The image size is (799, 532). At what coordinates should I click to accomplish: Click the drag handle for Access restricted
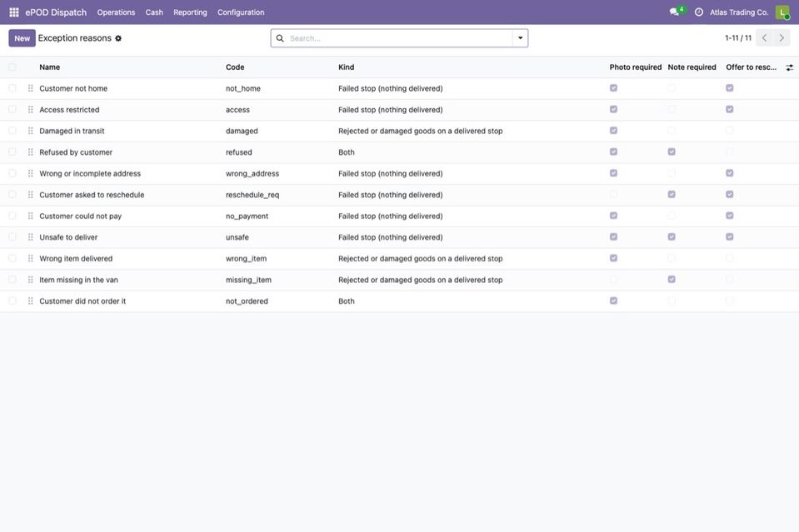[31, 110]
